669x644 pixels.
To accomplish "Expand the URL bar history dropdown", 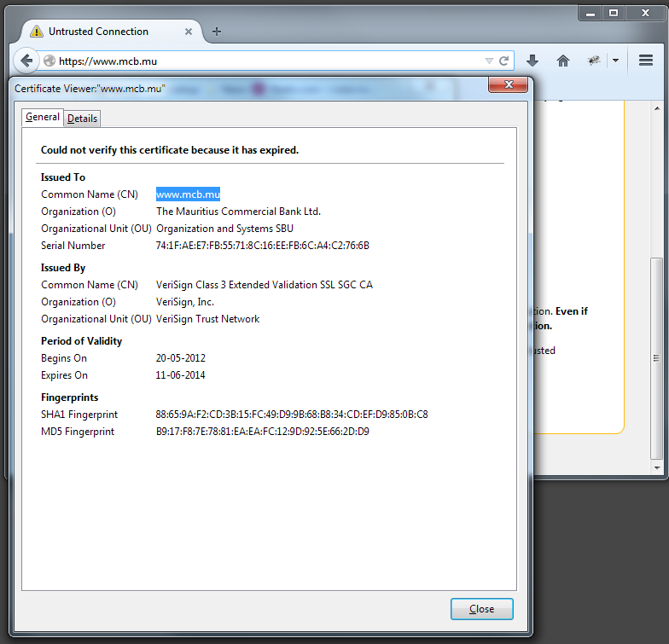I will 489,61.
